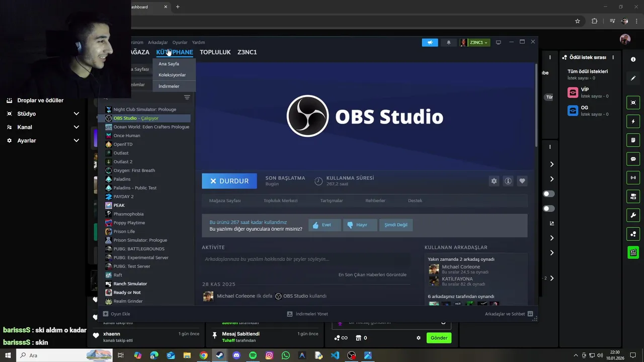Select Outlast 2 in library list
Image resolution: width=644 pixels, height=362 pixels.
(123, 162)
